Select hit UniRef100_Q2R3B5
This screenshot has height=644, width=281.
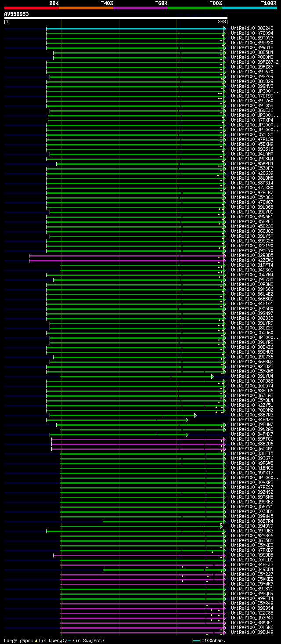[x=252, y=256]
